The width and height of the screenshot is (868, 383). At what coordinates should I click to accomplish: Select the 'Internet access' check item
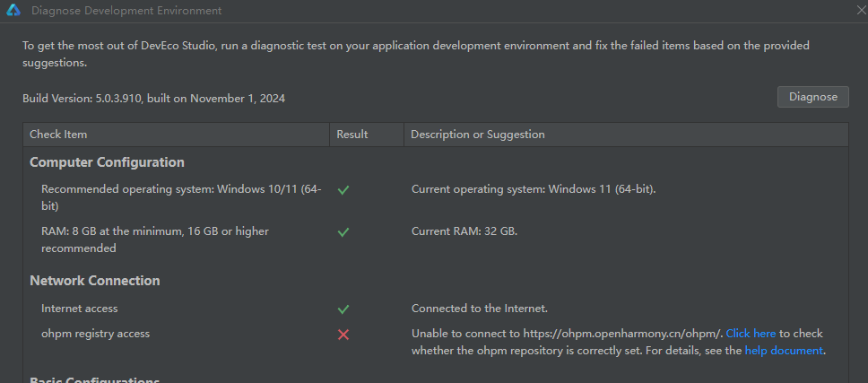[x=79, y=309]
